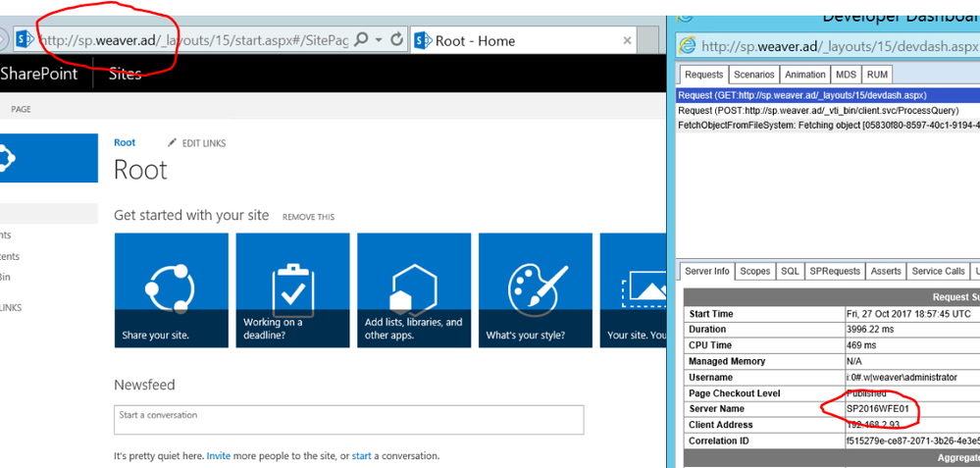Open address bar dropdown arrow

(x=378, y=40)
